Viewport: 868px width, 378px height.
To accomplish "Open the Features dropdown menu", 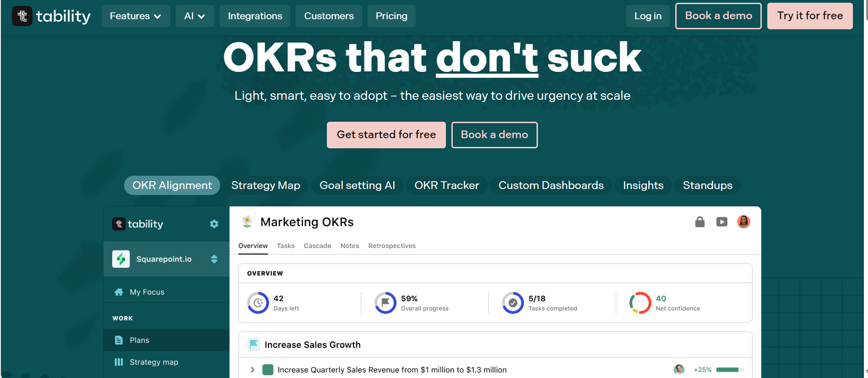I will tap(136, 16).
